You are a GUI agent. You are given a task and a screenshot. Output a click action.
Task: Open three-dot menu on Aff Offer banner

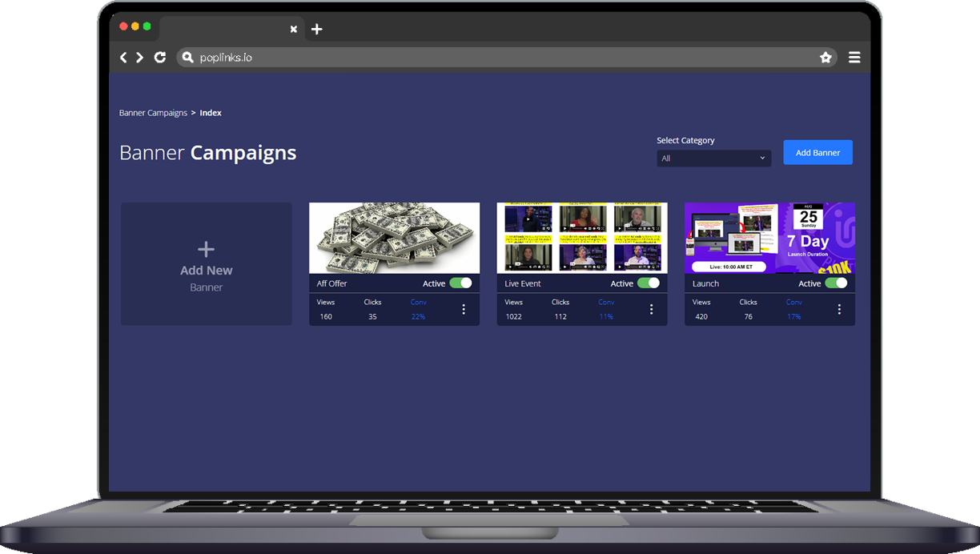coord(464,309)
